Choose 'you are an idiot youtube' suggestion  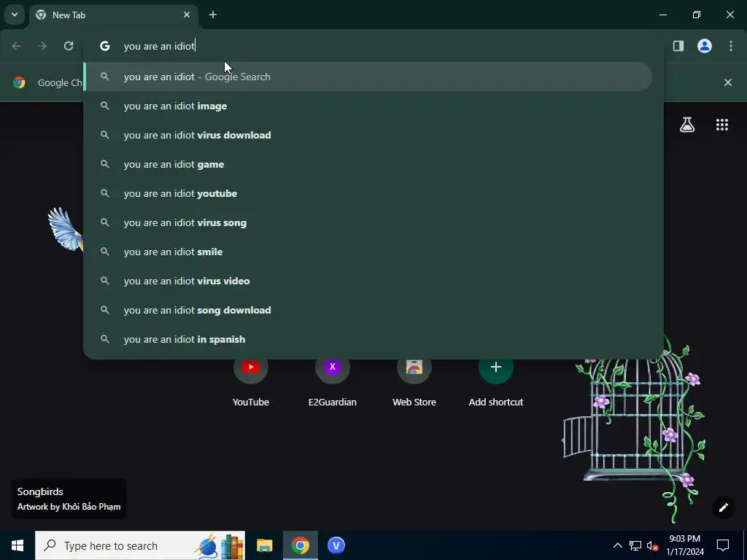pyautogui.click(x=368, y=193)
